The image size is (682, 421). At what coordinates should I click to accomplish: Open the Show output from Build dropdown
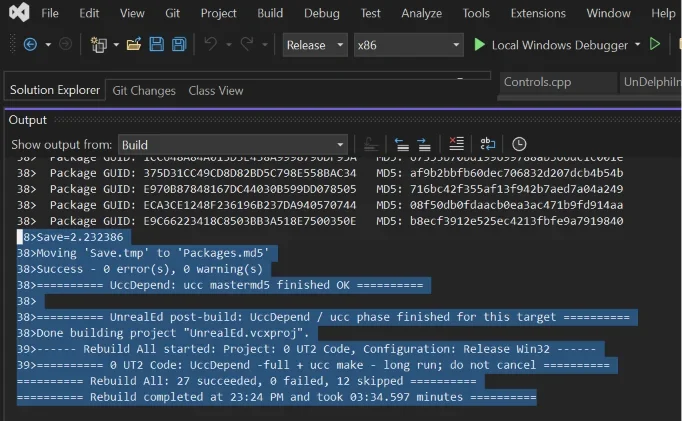point(233,145)
